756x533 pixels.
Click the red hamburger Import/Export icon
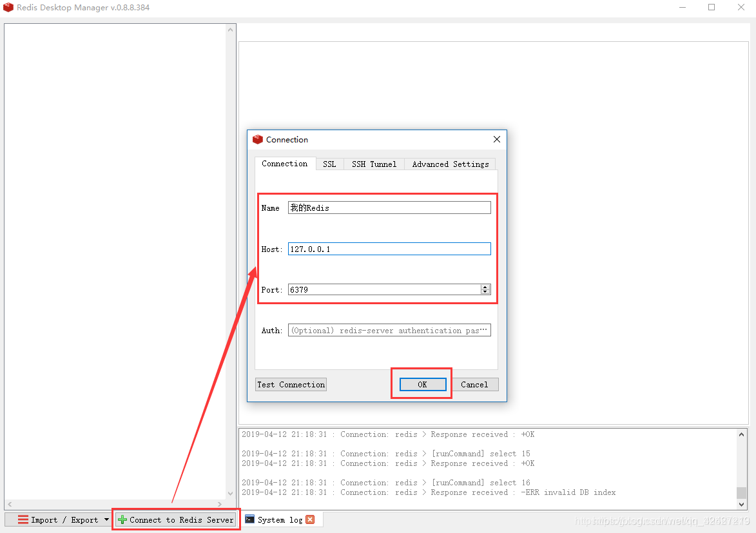click(23, 519)
